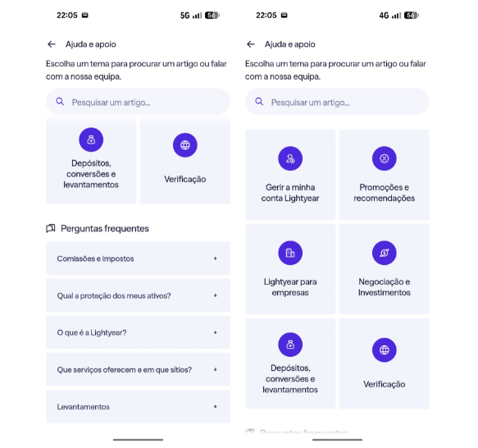
Task: Expand Qual a proteção dos meus ativos?
Action: [138, 295]
